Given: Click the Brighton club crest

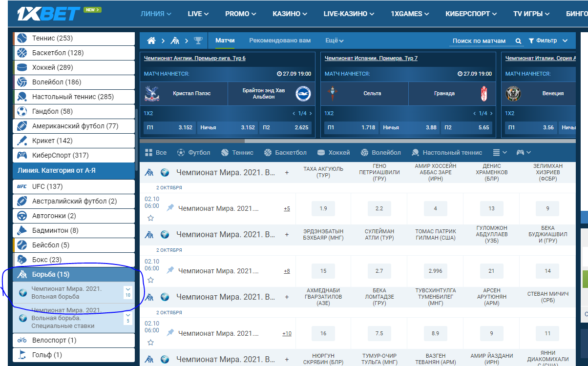Looking at the screenshot, I should tap(303, 93).
